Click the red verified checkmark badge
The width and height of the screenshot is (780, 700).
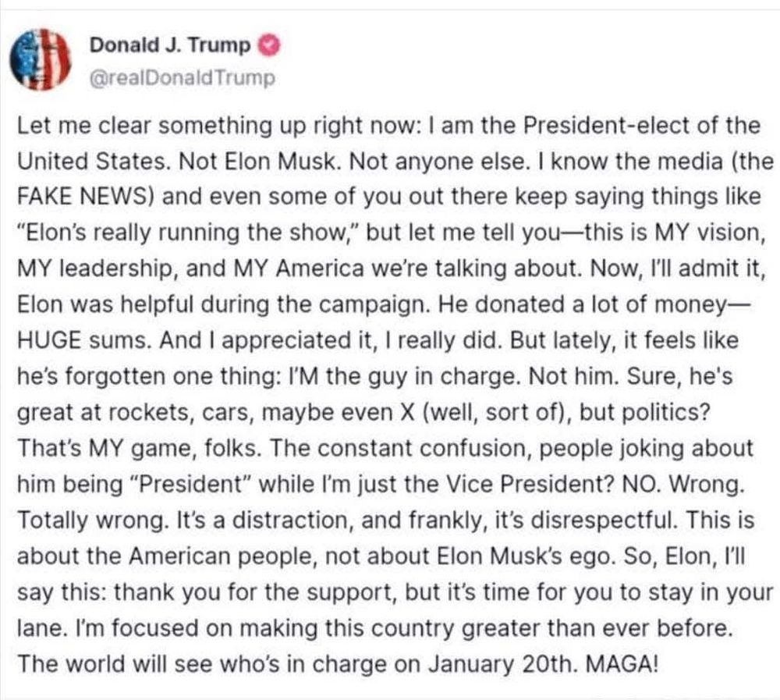click(x=268, y=45)
